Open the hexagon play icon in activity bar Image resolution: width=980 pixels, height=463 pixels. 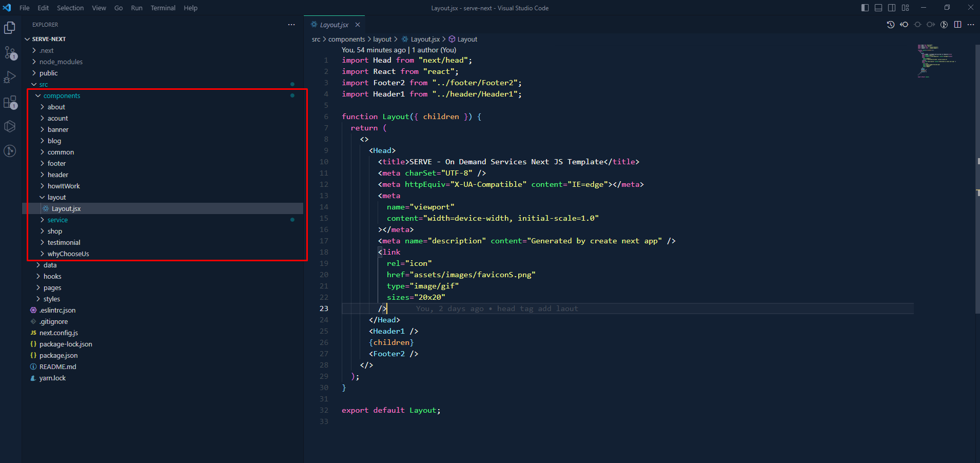click(10, 126)
